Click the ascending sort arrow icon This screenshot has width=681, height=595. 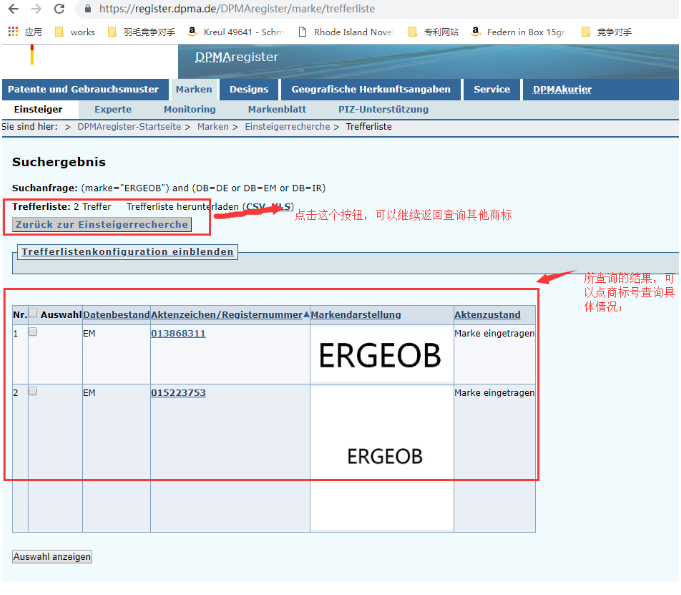pyautogui.click(x=306, y=314)
